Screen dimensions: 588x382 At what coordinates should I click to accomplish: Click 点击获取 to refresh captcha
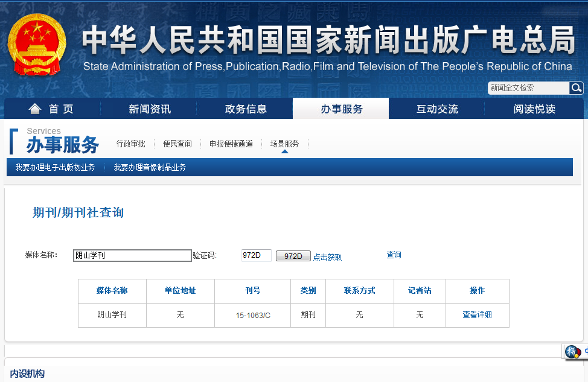point(327,257)
